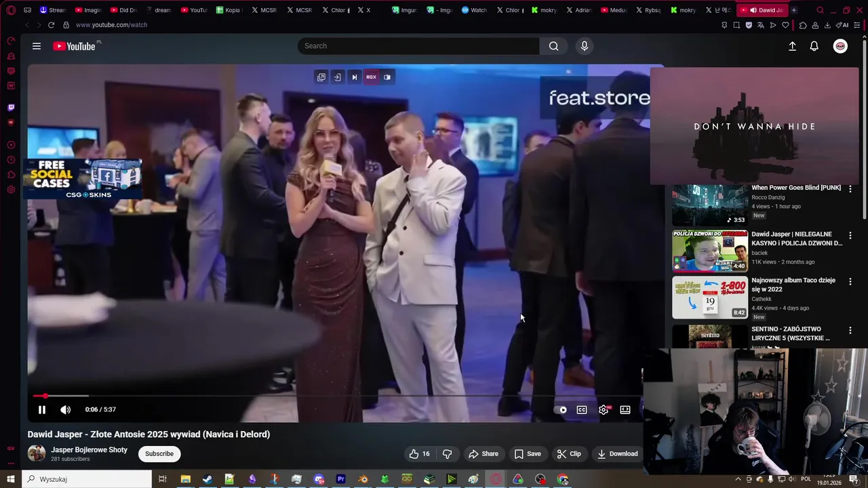Image resolution: width=868 pixels, height=488 pixels.
Task: Open the Opera sidebar history clock icon
Action: [11, 160]
